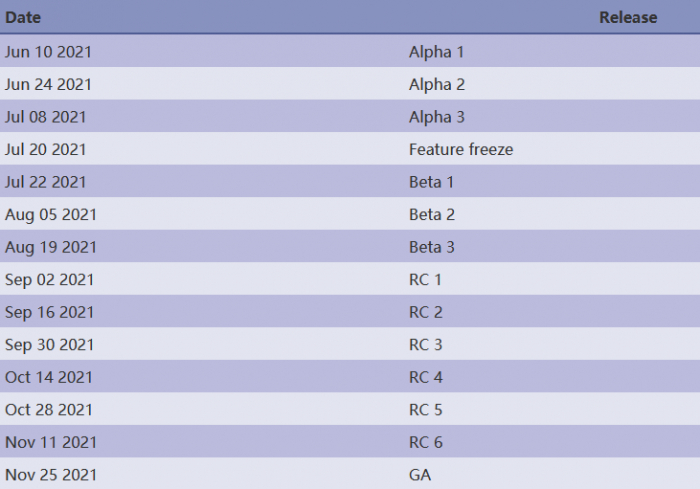700x489 pixels.
Task: Select the Sep 16 2021 date cell
Action: (49, 312)
